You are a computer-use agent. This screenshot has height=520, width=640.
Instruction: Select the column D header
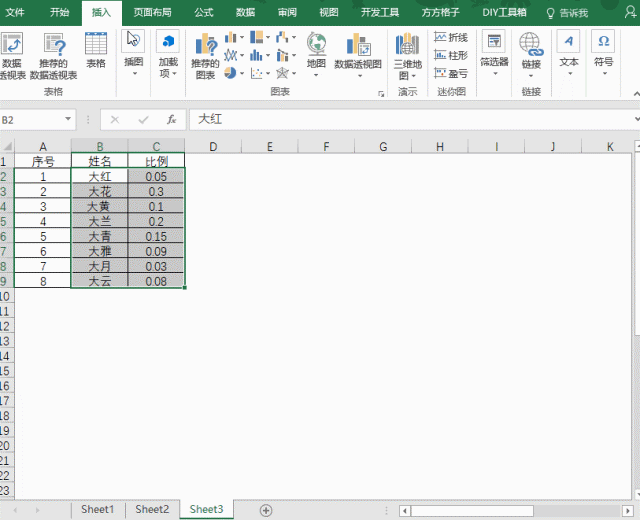tap(213, 146)
